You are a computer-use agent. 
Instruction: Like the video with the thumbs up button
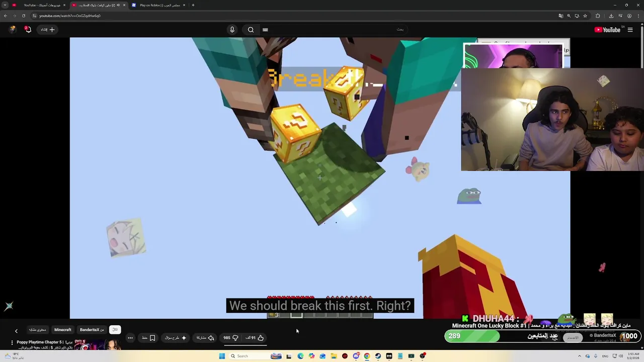(x=255, y=338)
